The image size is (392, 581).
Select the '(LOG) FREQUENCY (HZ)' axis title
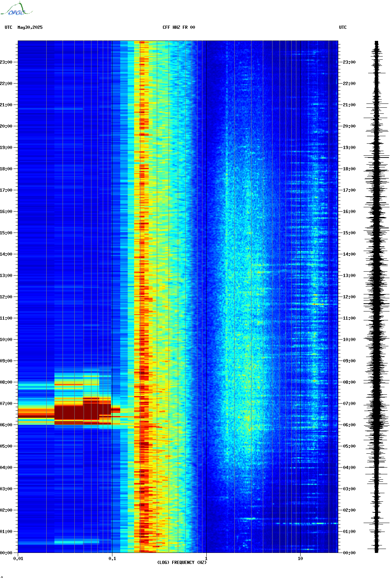(x=182, y=563)
